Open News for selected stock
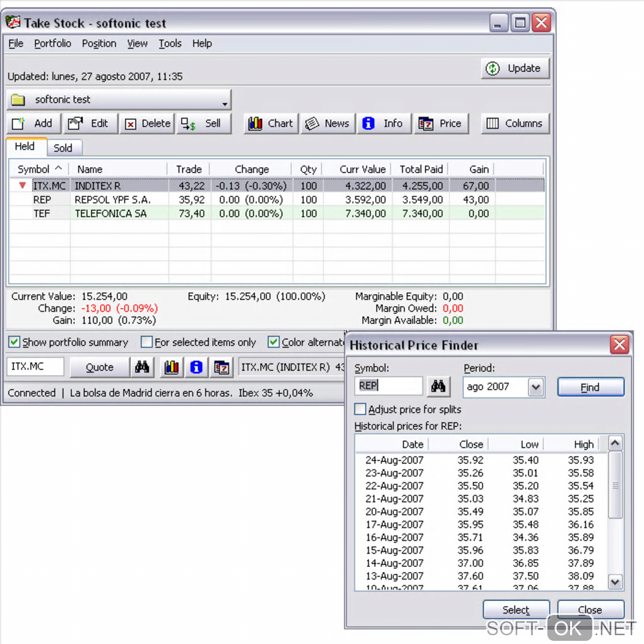644x644 pixels. tap(328, 123)
